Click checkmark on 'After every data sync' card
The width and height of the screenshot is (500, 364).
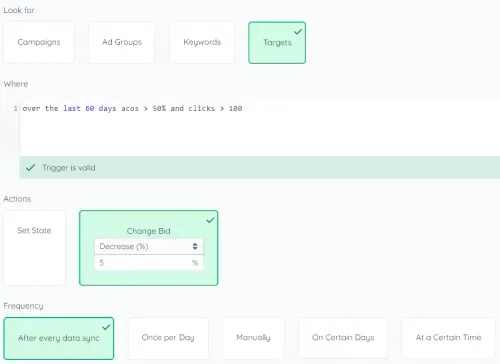[106, 327]
